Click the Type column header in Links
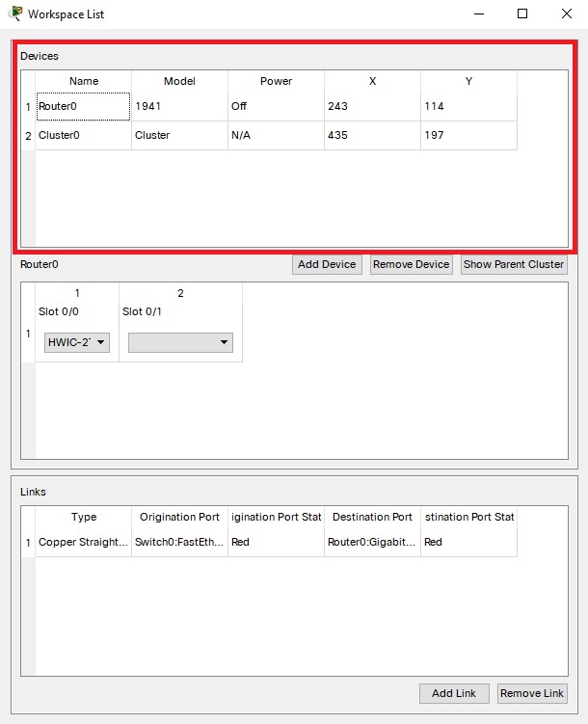This screenshot has height=724, width=588. [84, 517]
